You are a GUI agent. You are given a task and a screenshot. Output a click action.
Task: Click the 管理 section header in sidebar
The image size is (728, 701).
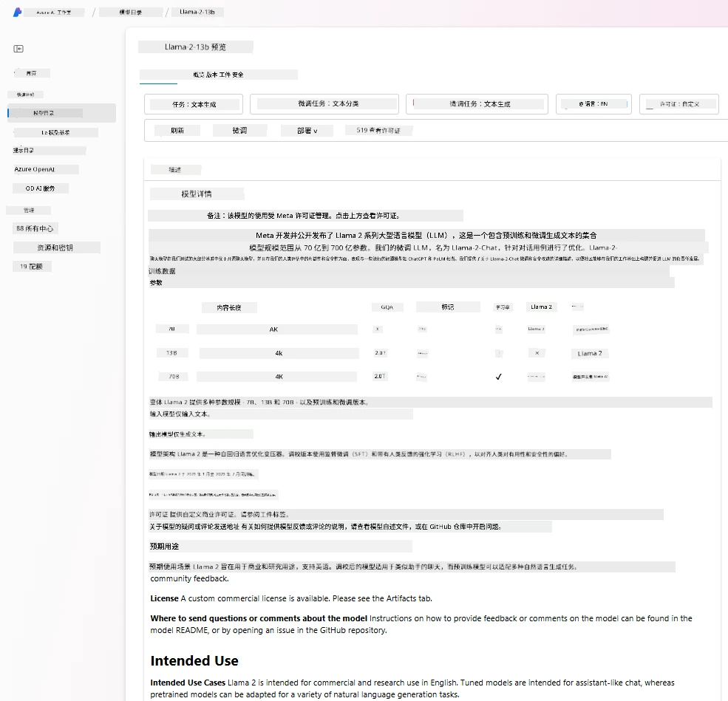29,211
